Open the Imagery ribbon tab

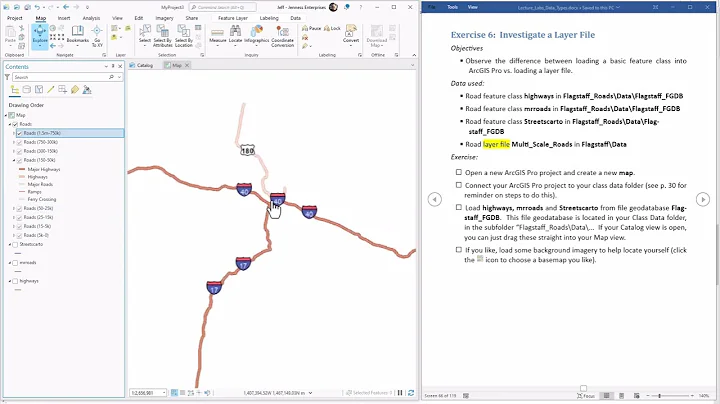coord(164,18)
